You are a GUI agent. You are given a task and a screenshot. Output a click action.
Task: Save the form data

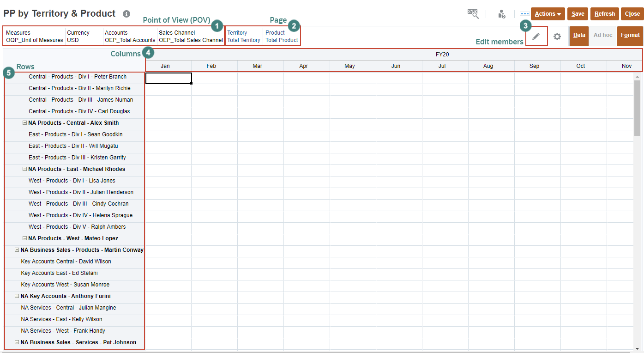pyautogui.click(x=578, y=13)
